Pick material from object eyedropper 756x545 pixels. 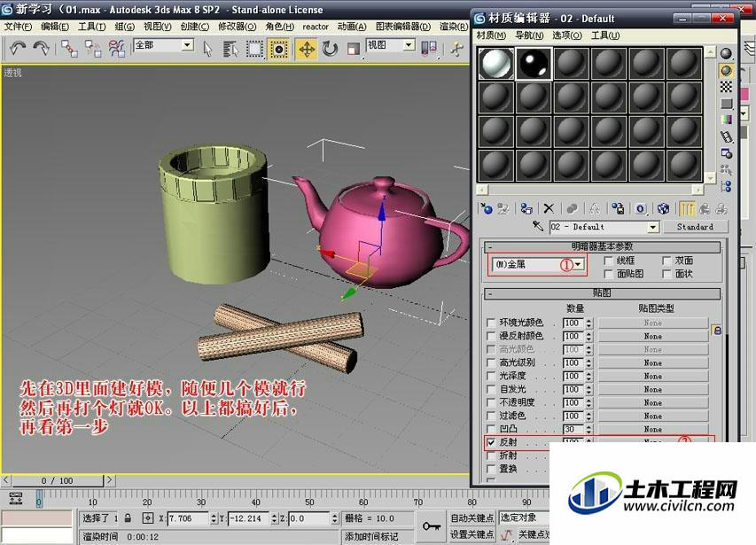[x=538, y=226]
